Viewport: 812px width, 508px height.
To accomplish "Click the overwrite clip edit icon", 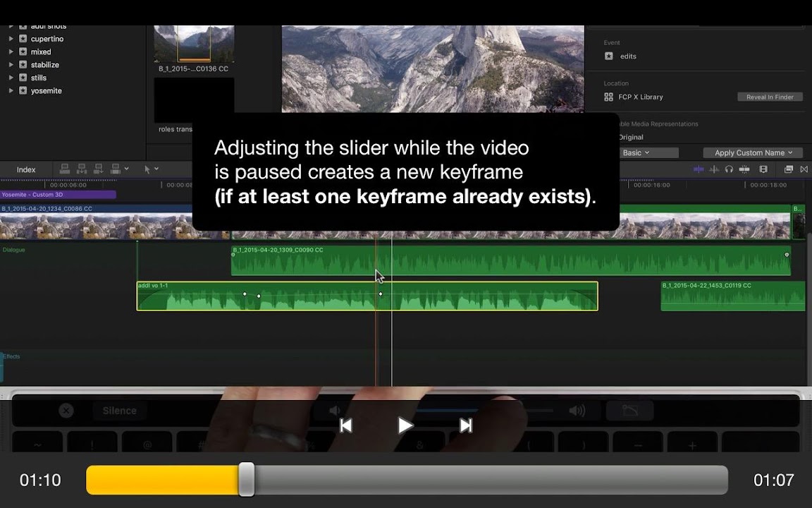I will point(115,169).
